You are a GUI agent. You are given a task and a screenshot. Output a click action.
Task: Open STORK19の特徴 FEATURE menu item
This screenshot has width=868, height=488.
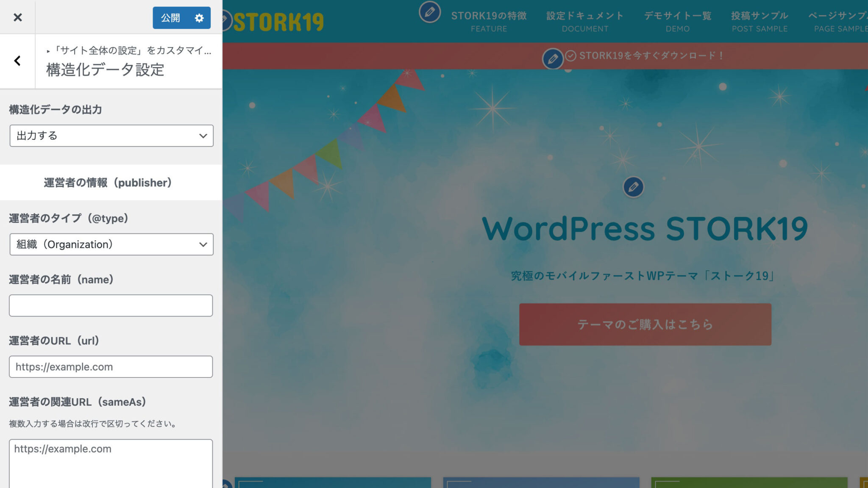click(489, 21)
